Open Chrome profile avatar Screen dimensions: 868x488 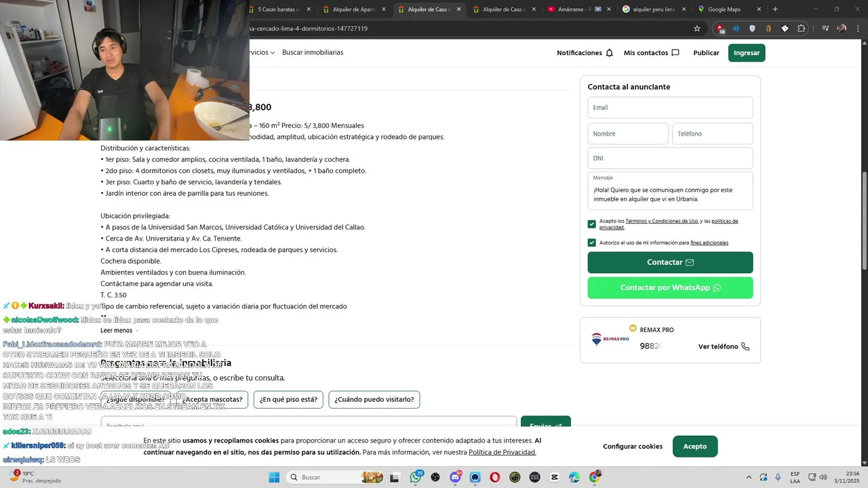(x=842, y=28)
